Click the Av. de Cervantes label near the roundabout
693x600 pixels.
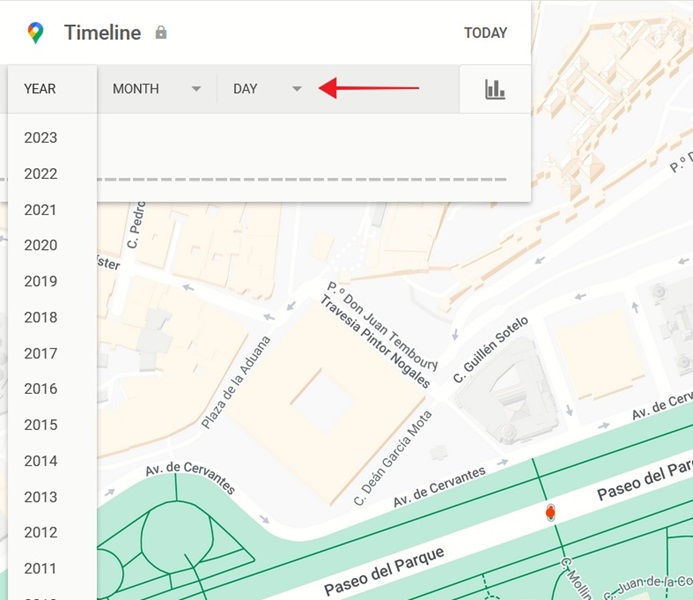190,477
